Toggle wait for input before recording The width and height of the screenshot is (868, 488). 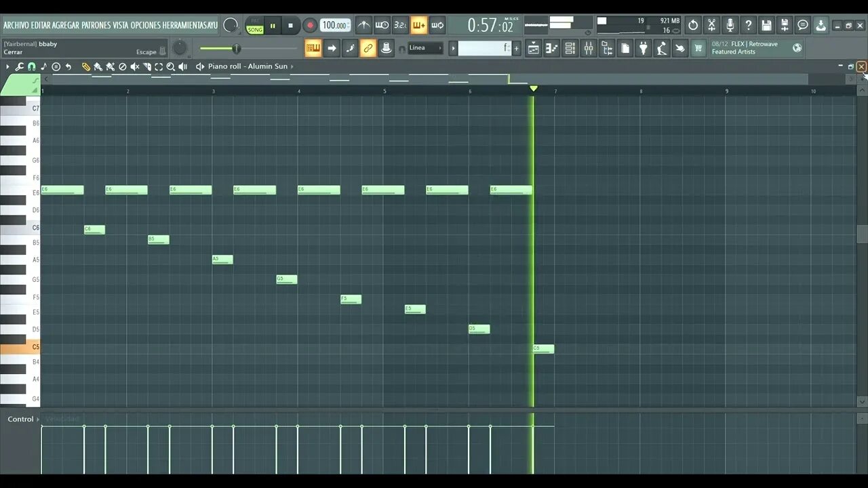(382, 26)
